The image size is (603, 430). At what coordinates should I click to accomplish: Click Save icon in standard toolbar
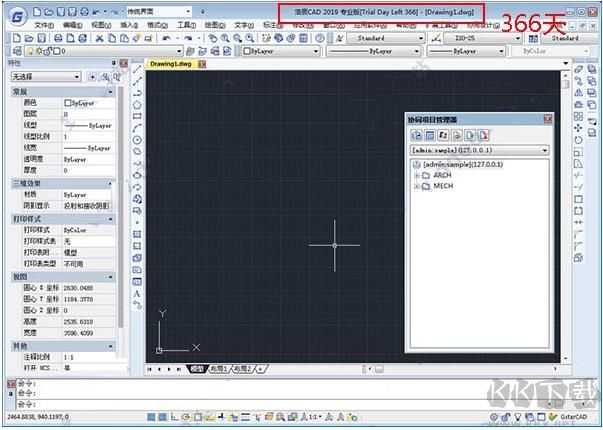tap(41, 38)
